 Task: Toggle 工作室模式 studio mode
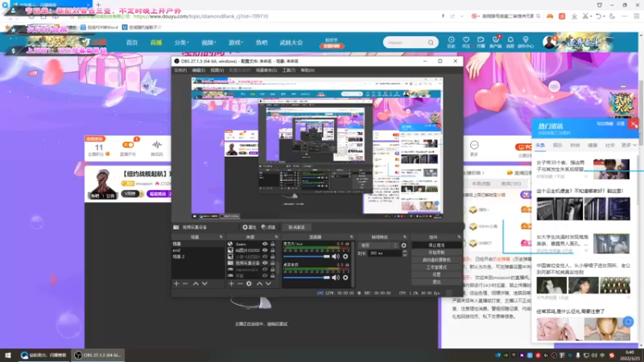click(x=436, y=267)
